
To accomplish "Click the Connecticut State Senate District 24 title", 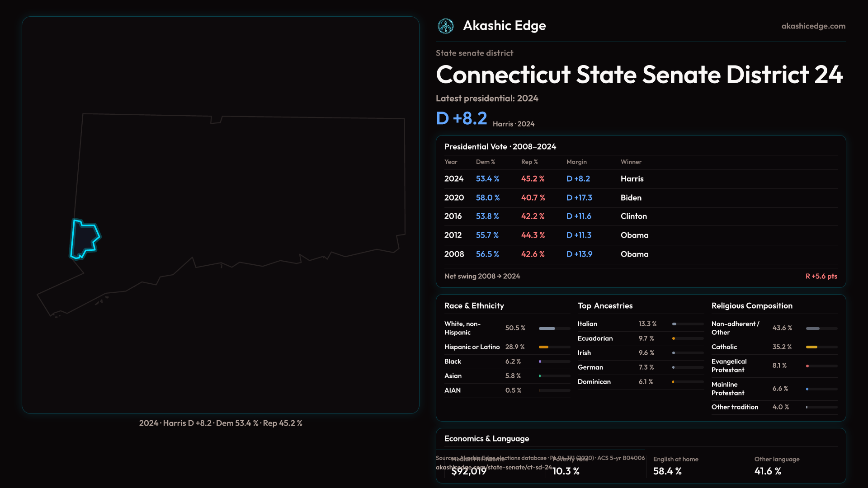I will 639,75.
